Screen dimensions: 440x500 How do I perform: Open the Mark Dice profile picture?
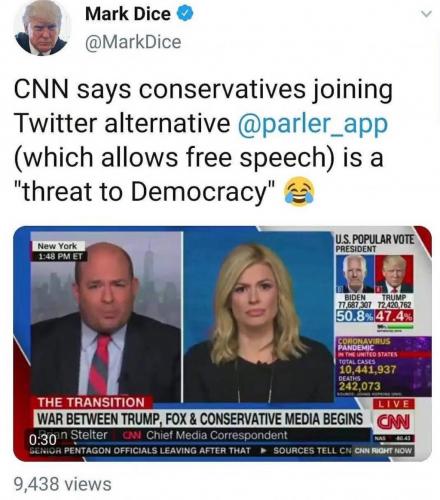tap(41, 28)
